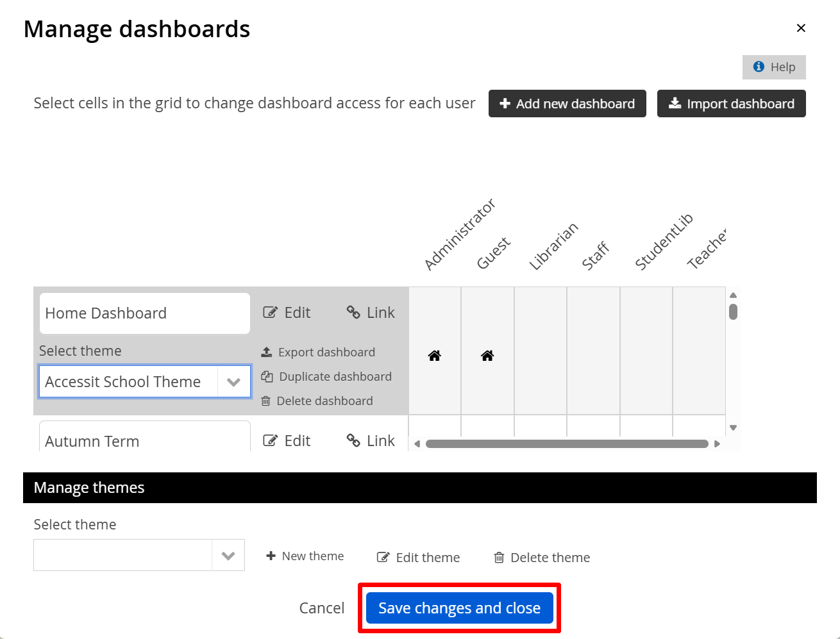Click Edit theme
This screenshot has height=639, width=840.
tap(418, 558)
